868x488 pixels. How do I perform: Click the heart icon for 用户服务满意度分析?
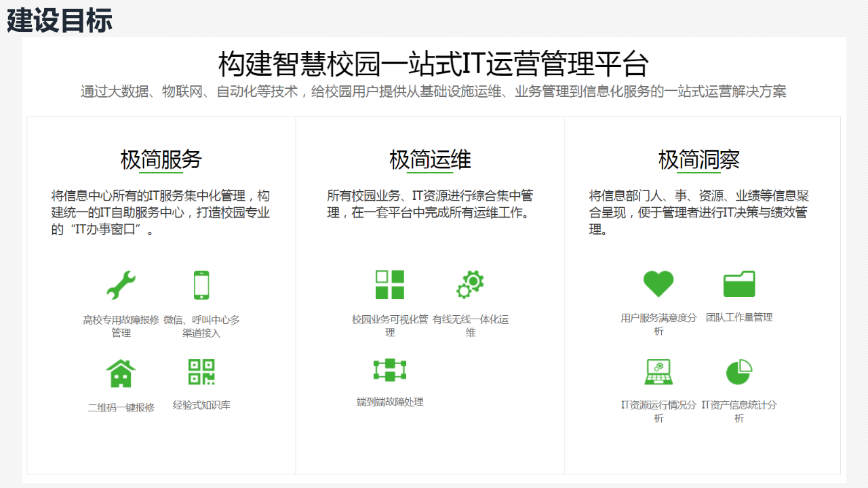tap(658, 284)
